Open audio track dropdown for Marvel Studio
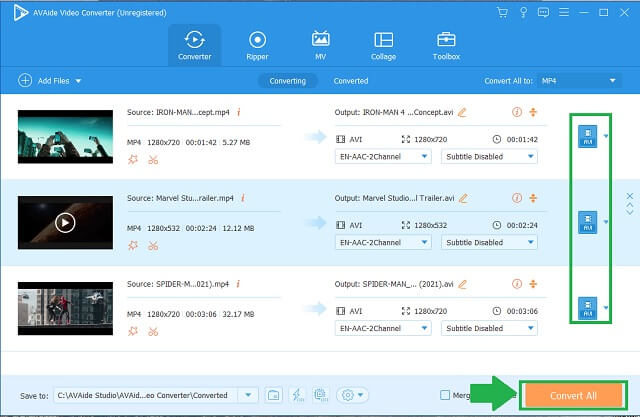640x417 pixels. (383, 242)
